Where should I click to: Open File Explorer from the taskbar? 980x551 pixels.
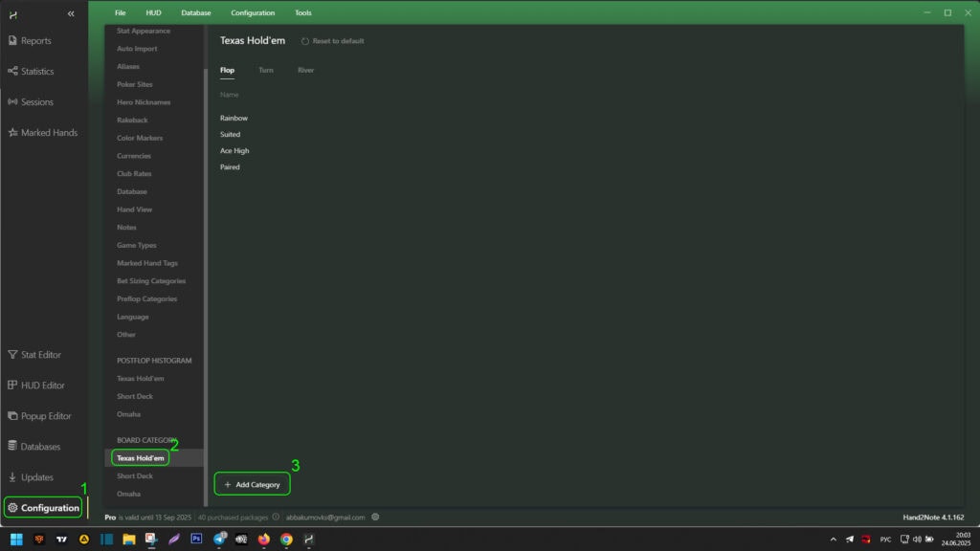(x=129, y=540)
